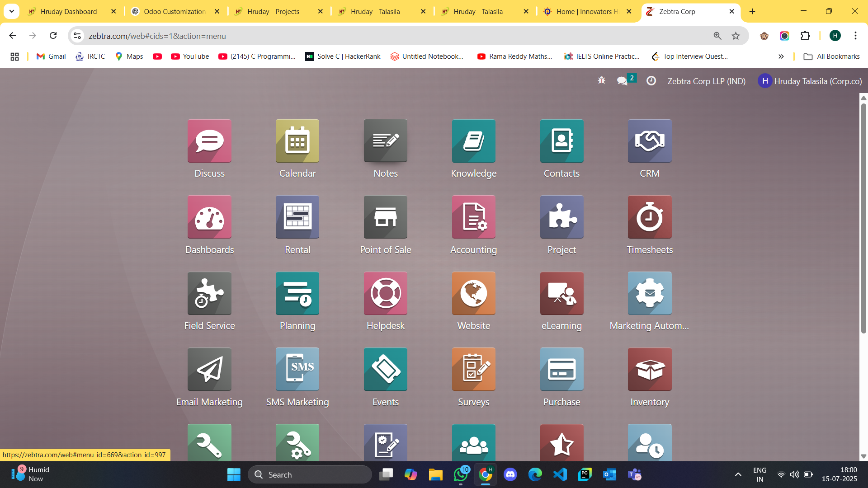Launch the Inventory app

coord(650,370)
